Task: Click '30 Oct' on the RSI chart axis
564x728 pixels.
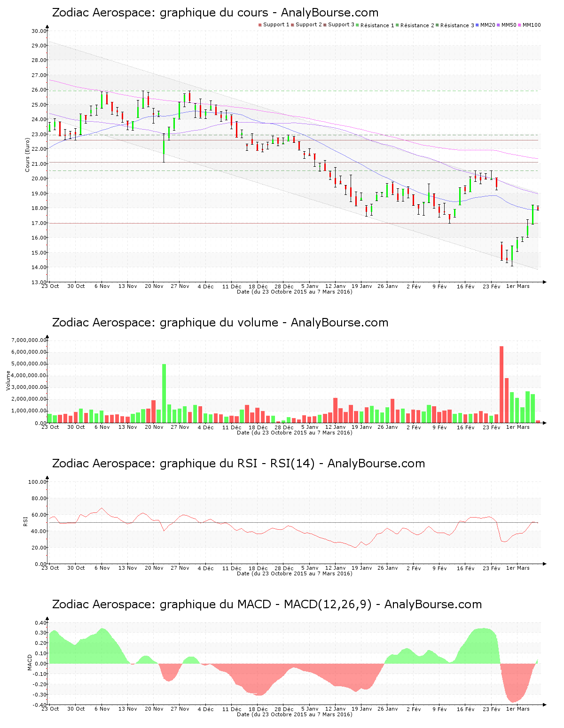Action: click(x=76, y=568)
